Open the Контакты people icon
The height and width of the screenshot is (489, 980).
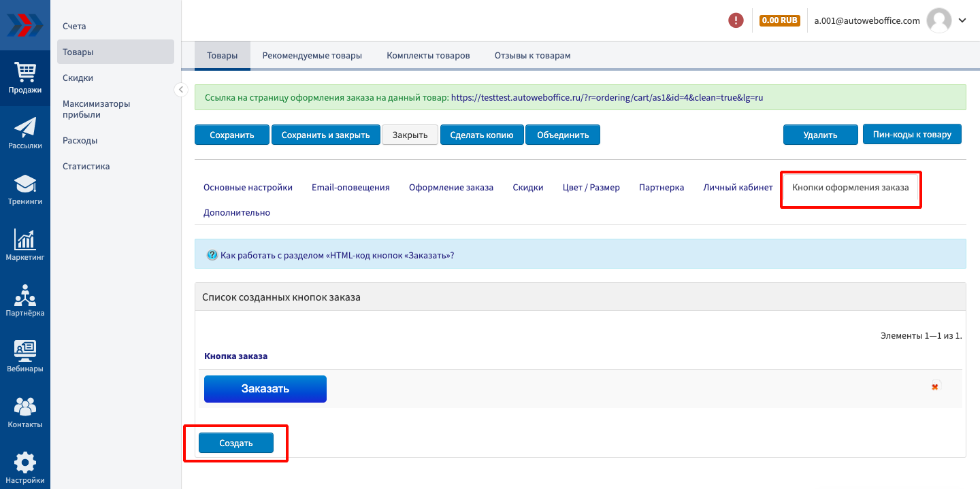click(x=25, y=412)
